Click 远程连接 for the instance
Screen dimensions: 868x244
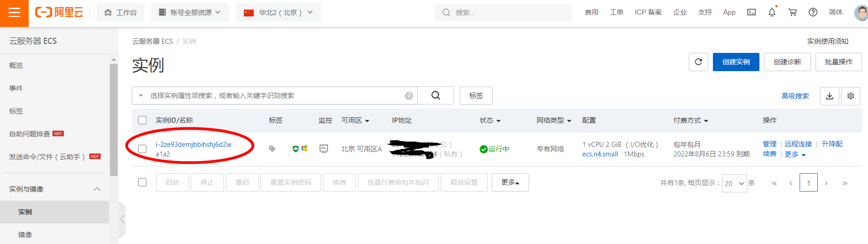pyautogui.click(x=798, y=144)
